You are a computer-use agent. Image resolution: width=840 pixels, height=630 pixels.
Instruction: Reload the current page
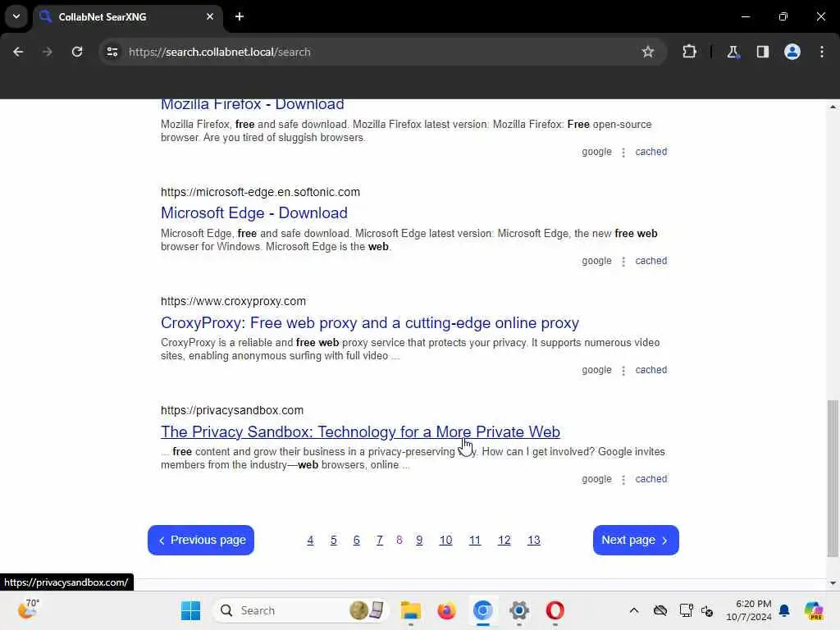(77, 52)
